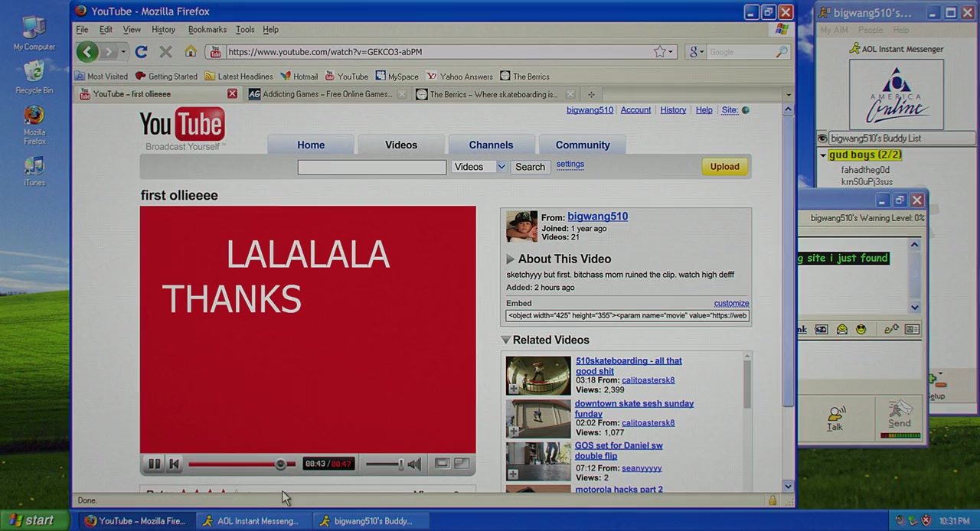The width and height of the screenshot is (980, 531).
Task: Click the video progress seek handle
Action: [x=280, y=464]
